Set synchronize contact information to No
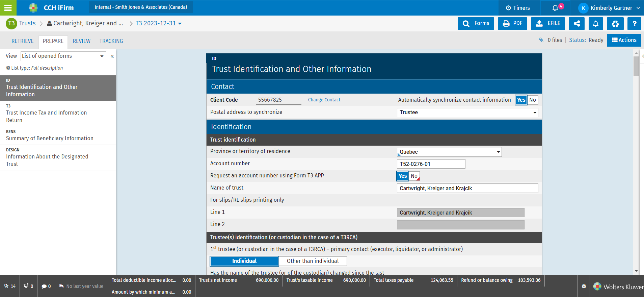Viewport: 644px width, 297px height. click(x=533, y=100)
